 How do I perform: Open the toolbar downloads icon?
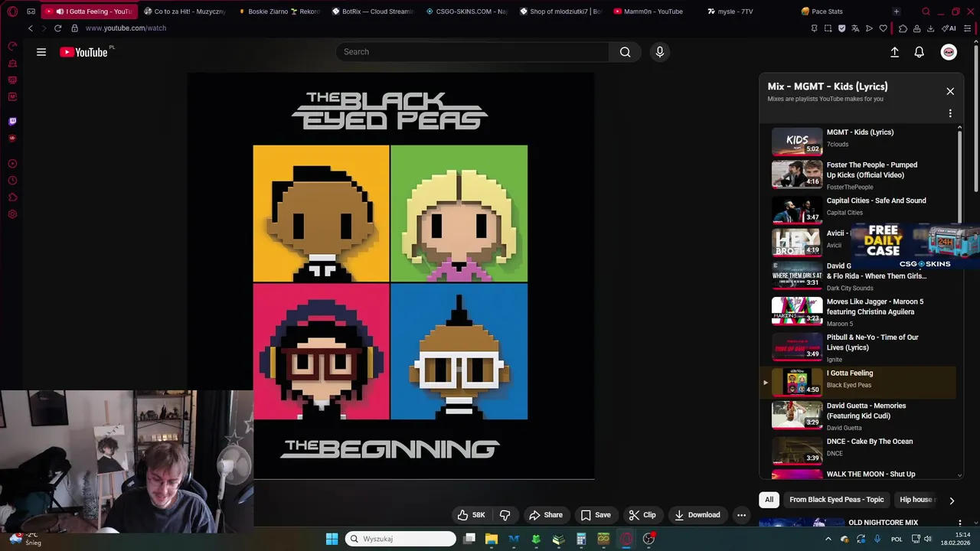coord(930,28)
